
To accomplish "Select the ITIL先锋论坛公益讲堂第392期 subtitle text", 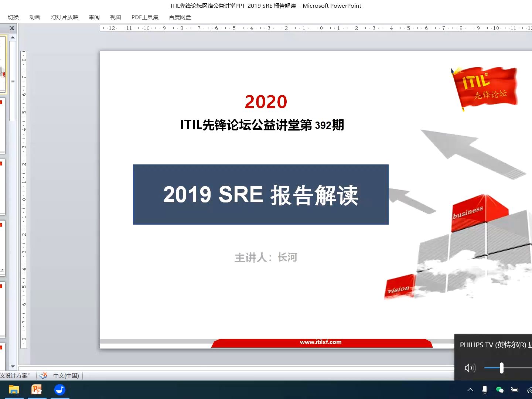I will [x=262, y=125].
